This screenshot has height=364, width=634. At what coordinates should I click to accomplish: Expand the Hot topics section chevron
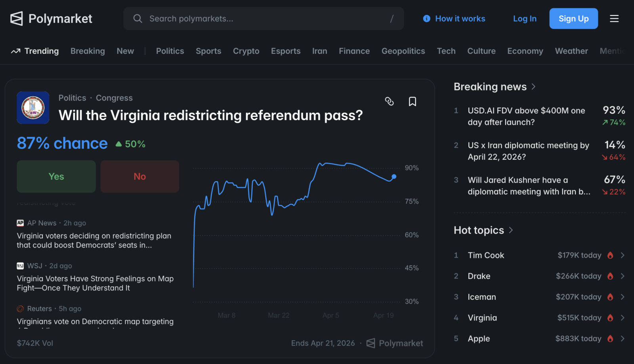pos(511,230)
